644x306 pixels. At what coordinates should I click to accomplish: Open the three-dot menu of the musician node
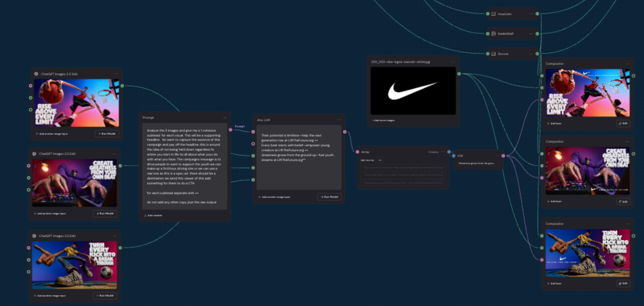531,14
